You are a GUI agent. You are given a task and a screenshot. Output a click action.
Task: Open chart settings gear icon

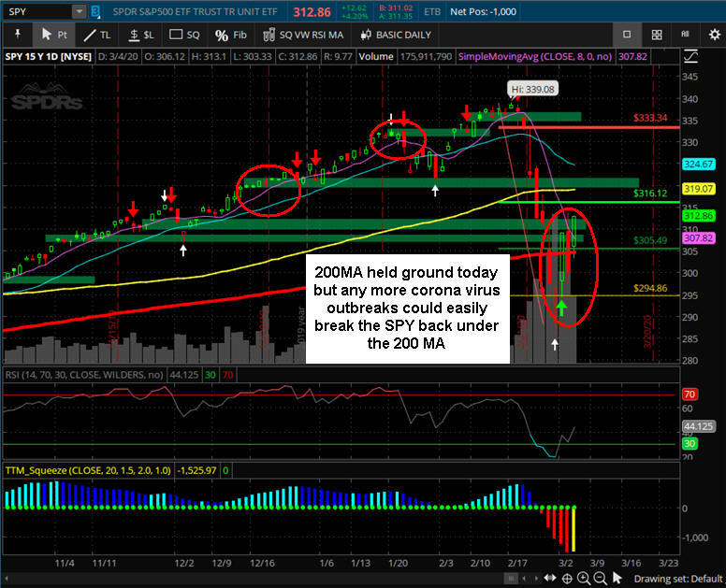pos(715,35)
